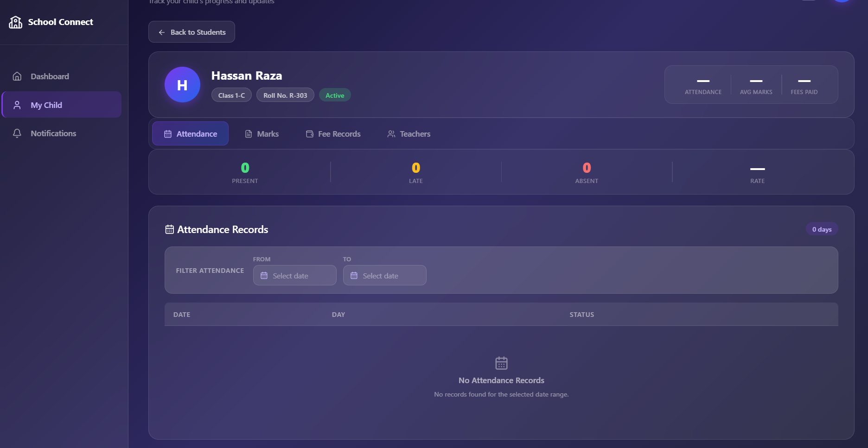Click the Hassan Raza avatar circle
Image resolution: width=868 pixels, height=448 pixels.
[182, 85]
